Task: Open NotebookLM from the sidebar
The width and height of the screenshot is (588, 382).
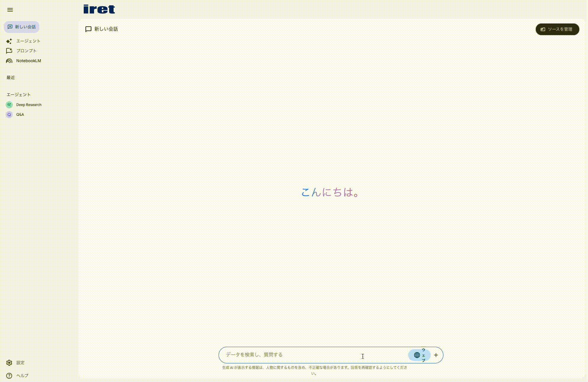Action: (24, 61)
